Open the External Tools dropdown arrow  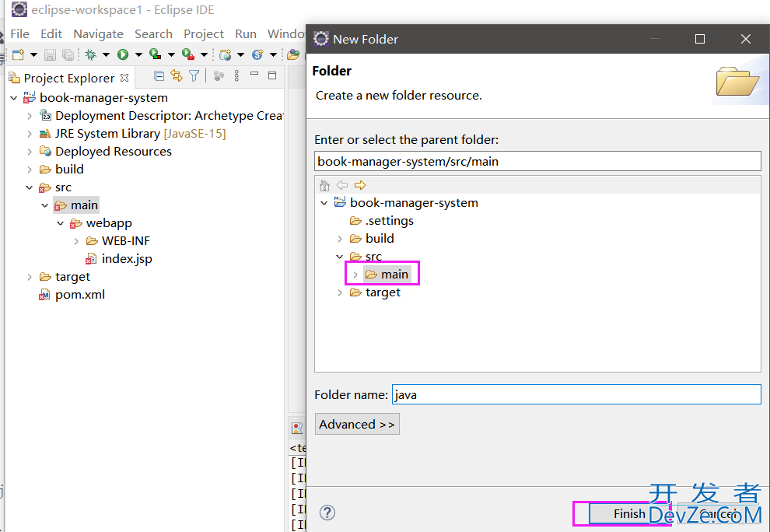(x=204, y=54)
